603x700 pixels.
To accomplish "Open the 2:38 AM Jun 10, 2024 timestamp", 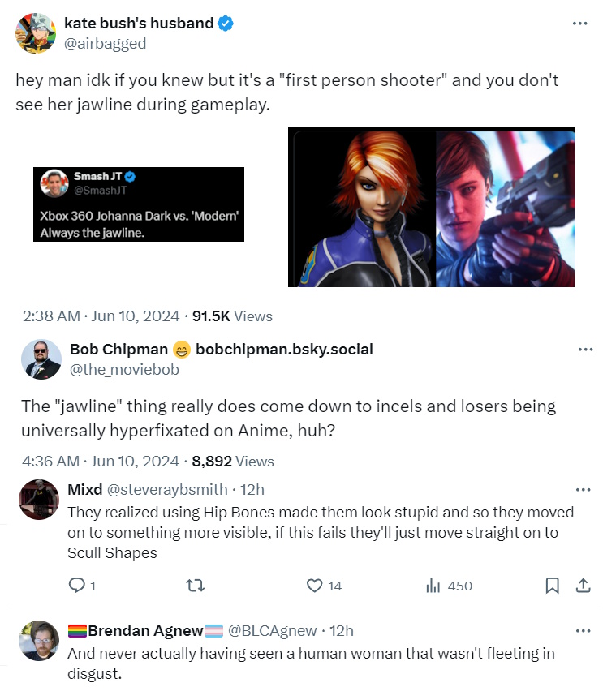I will click(101, 316).
